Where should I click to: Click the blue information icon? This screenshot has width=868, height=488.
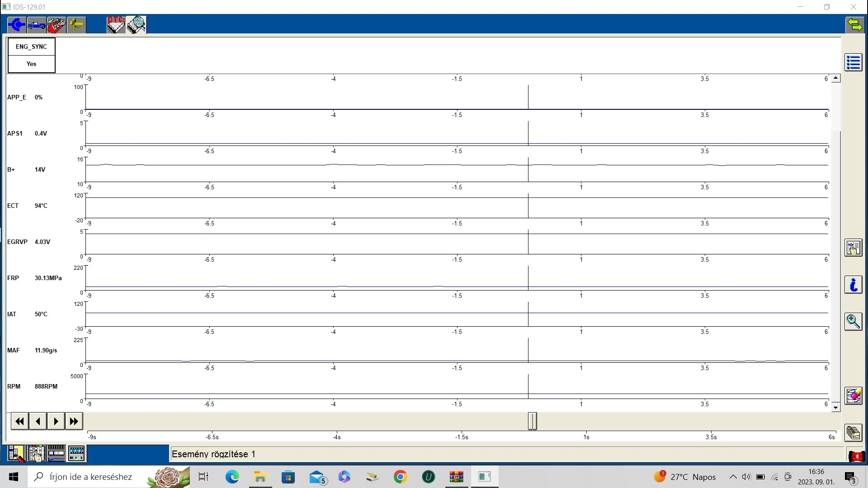coord(854,285)
